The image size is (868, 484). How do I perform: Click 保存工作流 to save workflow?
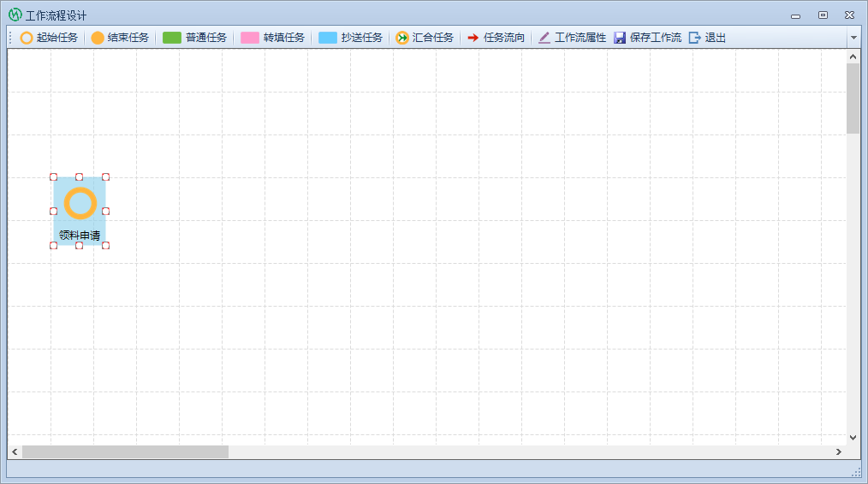pyautogui.click(x=648, y=38)
